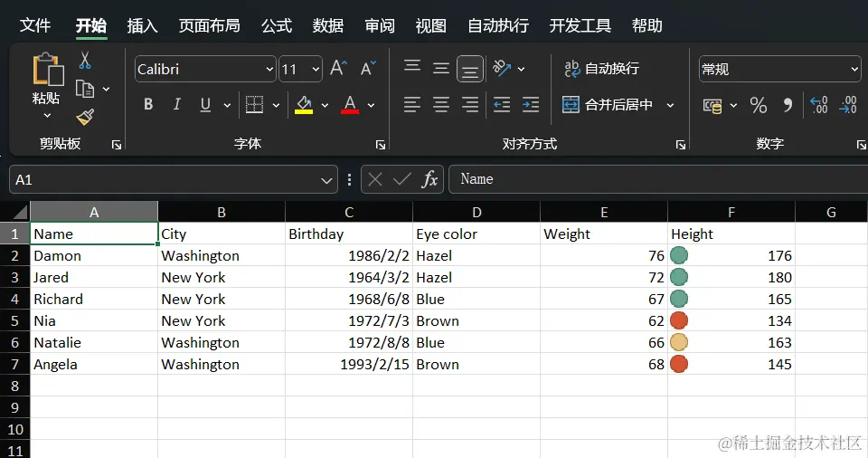
Task: Click the text orientation icon
Action: [x=502, y=68]
